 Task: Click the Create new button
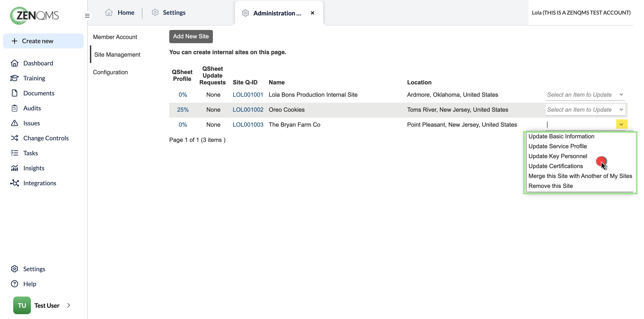pyautogui.click(x=43, y=41)
